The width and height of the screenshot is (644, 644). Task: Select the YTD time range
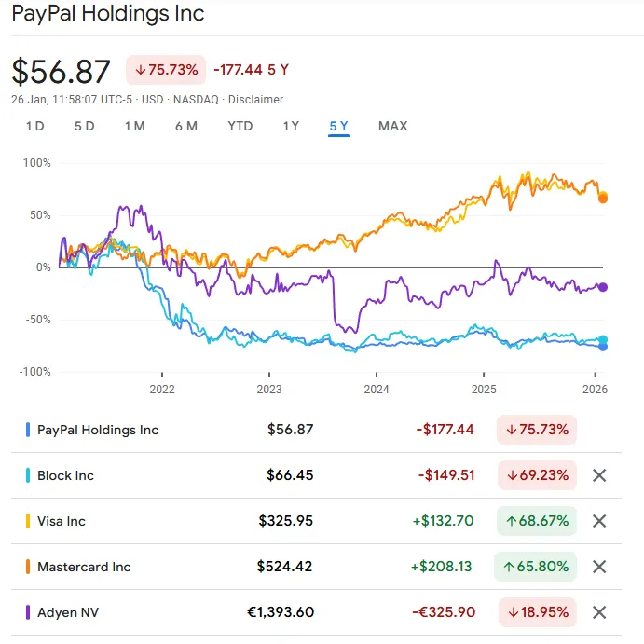point(240,126)
